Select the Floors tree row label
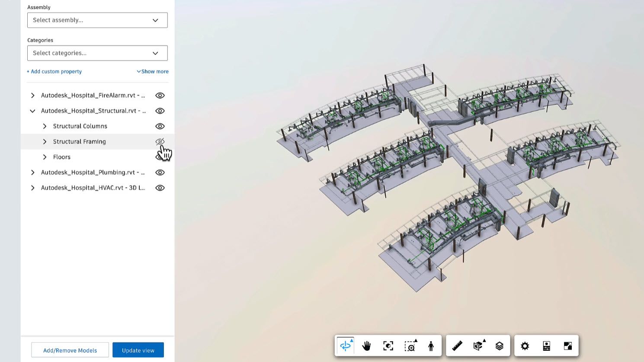 pos(62,157)
